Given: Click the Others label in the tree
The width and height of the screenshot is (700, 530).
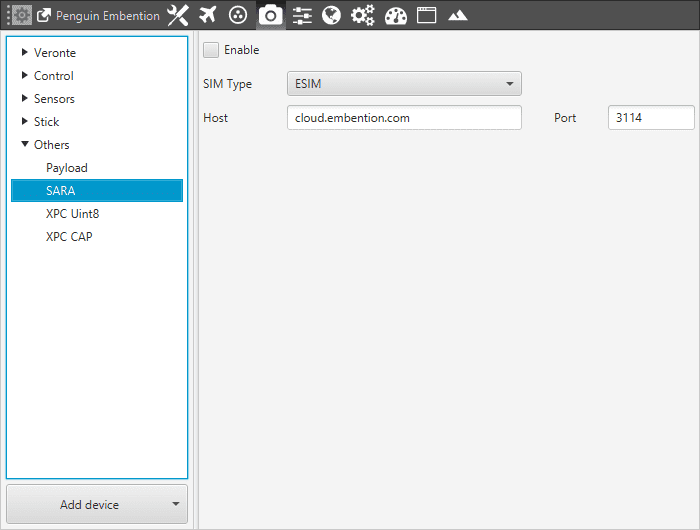Looking at the screenshot, I should [x=51, y=145].
